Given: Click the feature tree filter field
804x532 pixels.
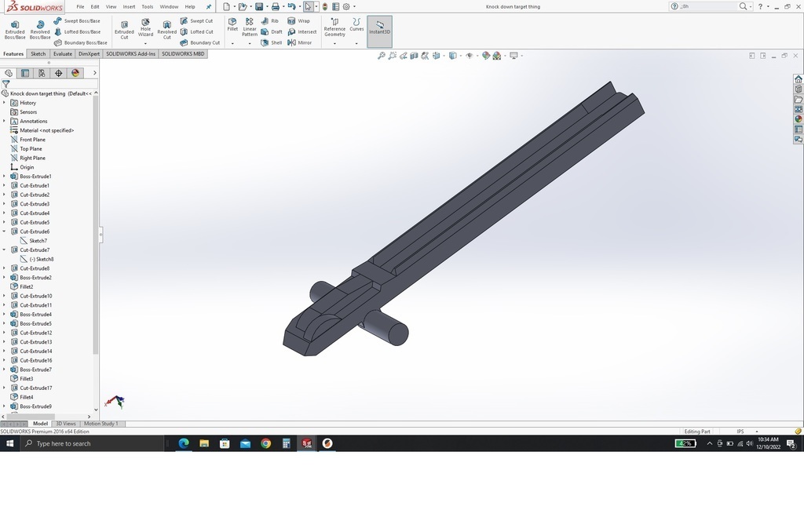Looking at the screenshot, I should [x=53, y=83].
